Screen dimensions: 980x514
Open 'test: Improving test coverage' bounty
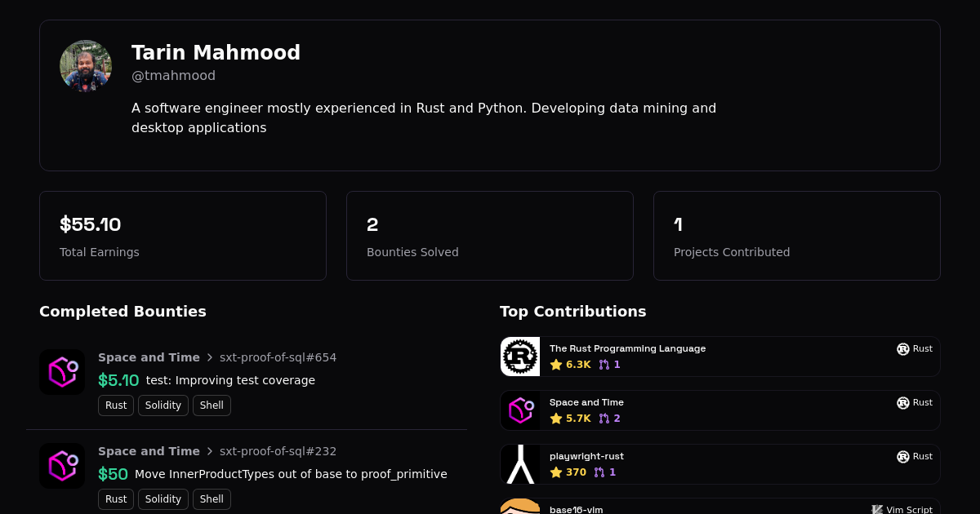pos(230,380)
